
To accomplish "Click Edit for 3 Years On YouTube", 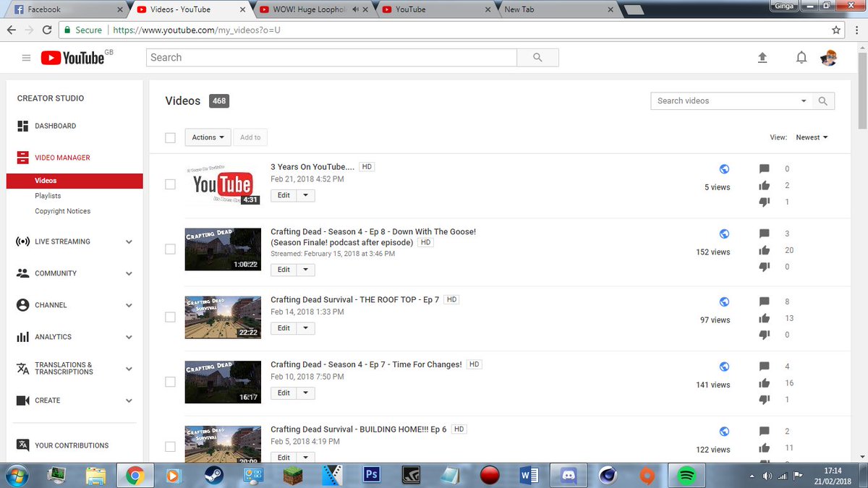I will [284, 195].
